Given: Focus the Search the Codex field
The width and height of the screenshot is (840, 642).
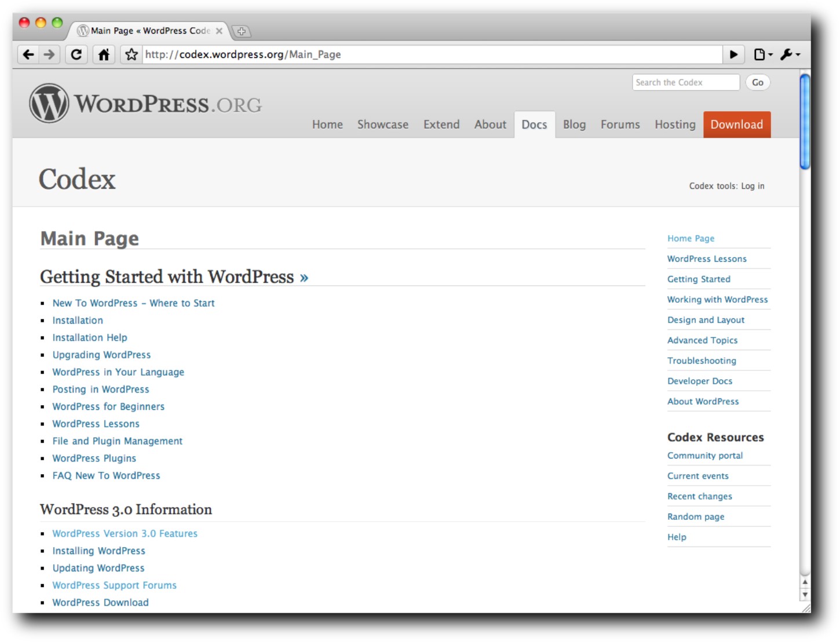Looking at the screenshot, I should pos(686,82).
